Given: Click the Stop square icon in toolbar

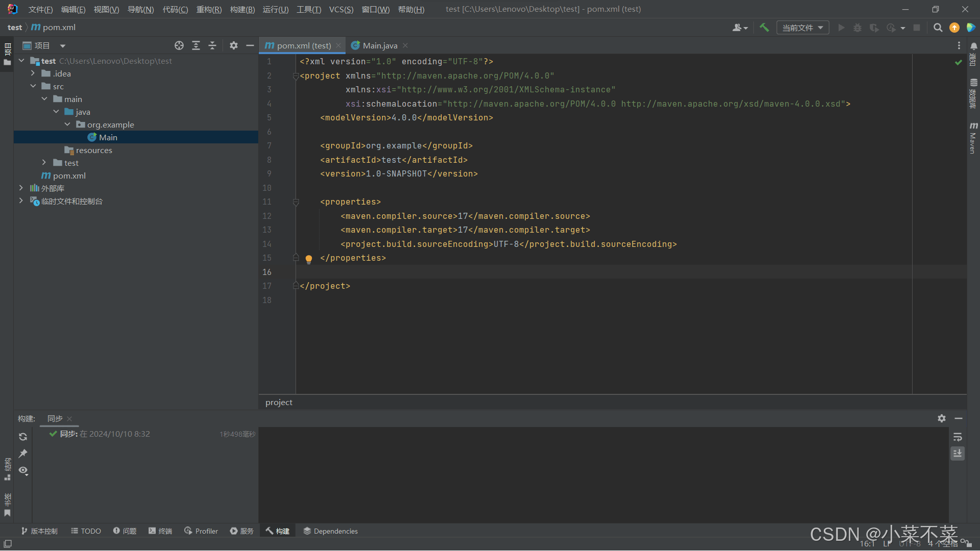Looking at the screenshot, I should [917, 28].
